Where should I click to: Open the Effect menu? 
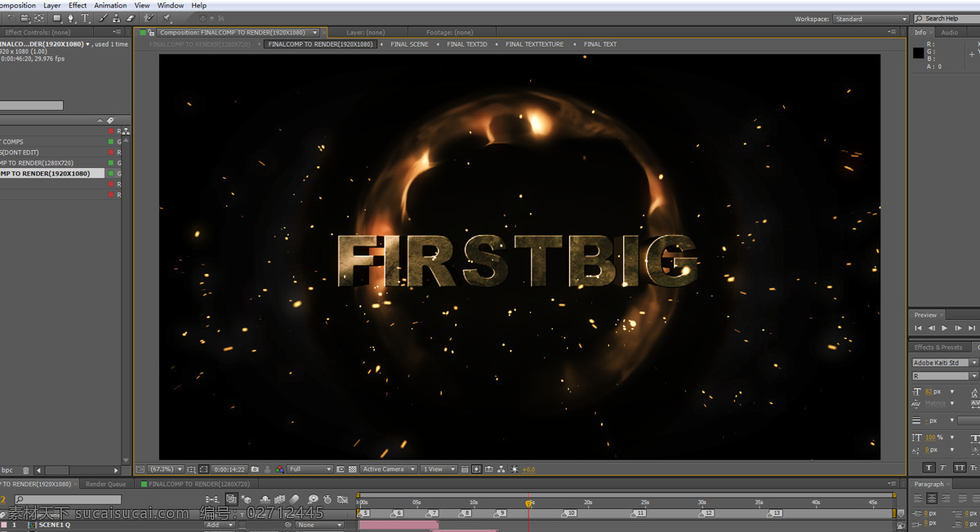(78, 5)
